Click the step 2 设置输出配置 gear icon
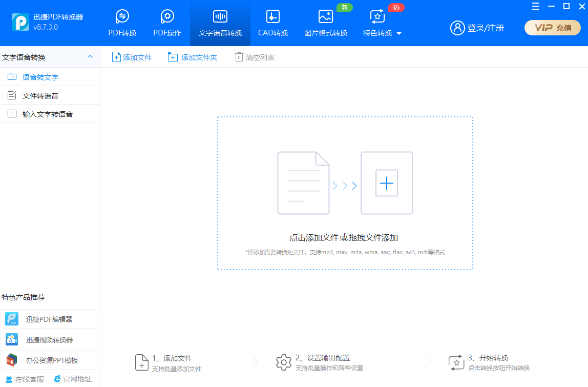This screenshot has height=387, width=588. [x=284, y=362]
